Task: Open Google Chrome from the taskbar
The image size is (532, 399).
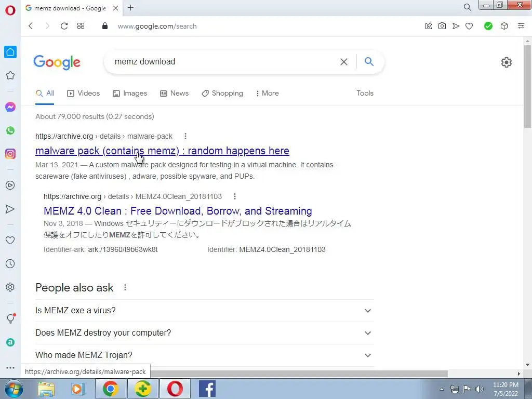Action: click(110, 389)
